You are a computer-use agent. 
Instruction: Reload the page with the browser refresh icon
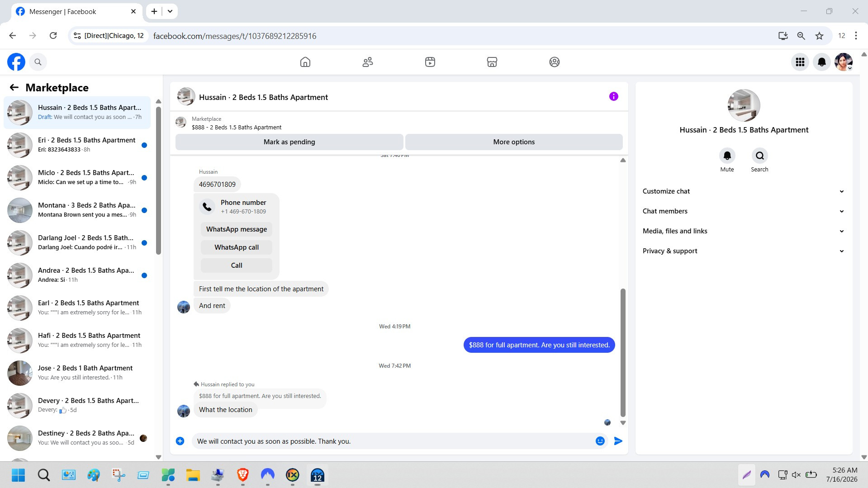pyautogui.click(x=53, y=36)
